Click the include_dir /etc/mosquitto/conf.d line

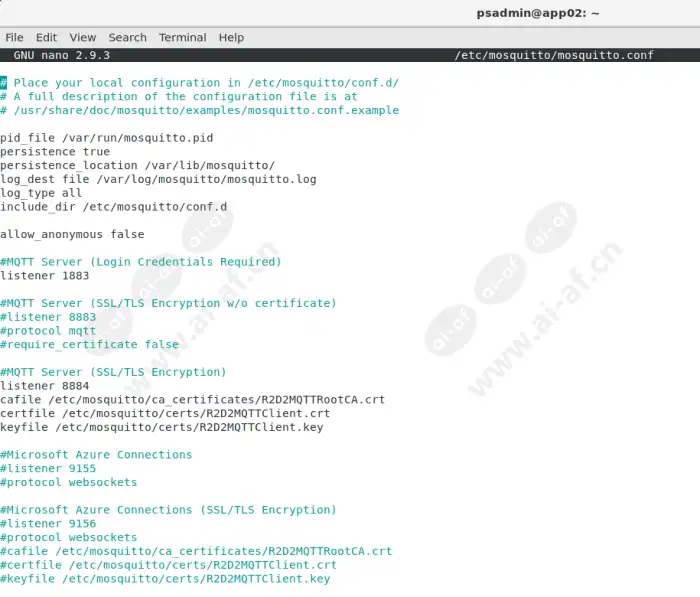coord(113,207)
